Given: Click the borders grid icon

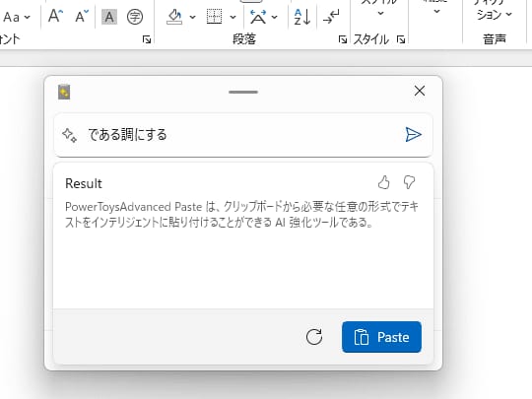Looking at the screenshot, I should click(215, 17).
